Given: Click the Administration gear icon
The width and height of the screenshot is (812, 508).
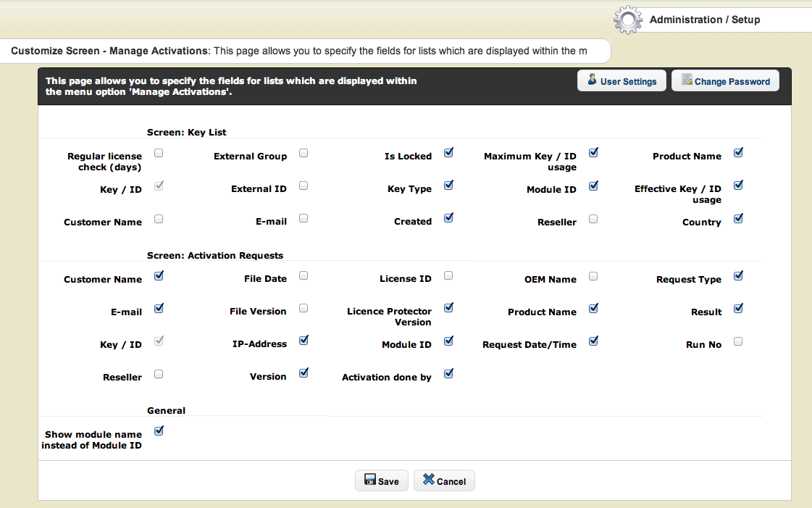Looking at the screenshot, I should 627,20.
